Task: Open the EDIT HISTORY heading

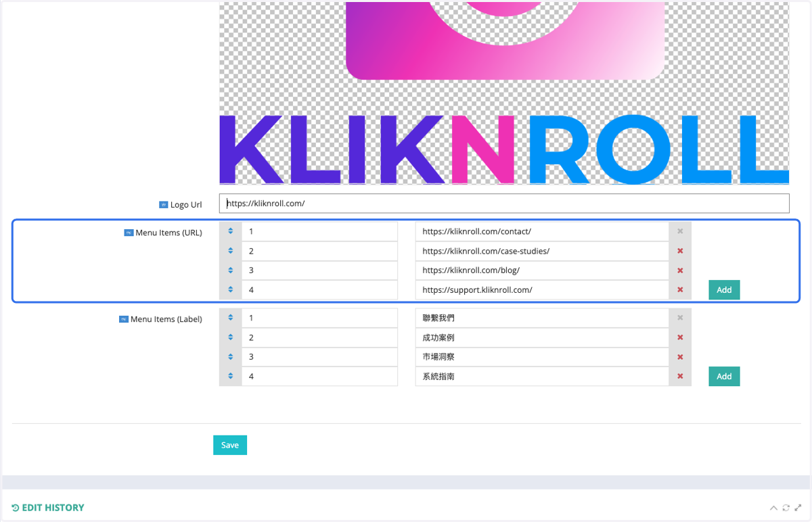Action: (53, 508)
